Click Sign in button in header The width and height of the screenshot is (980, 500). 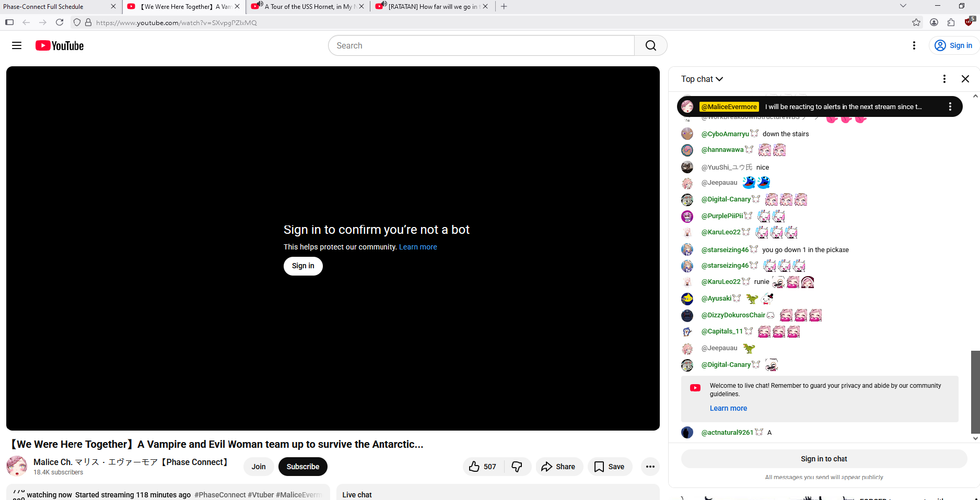pyautogui.click(x=953, y=45)
